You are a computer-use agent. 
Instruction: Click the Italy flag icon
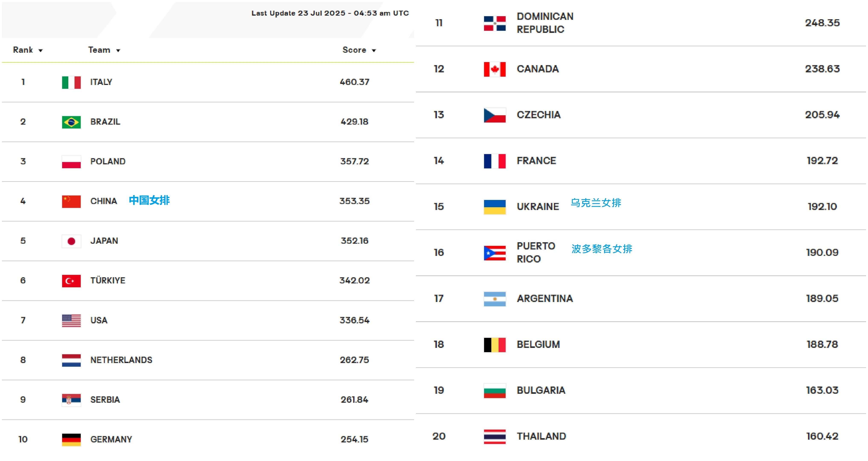click(x=71, y=83)
